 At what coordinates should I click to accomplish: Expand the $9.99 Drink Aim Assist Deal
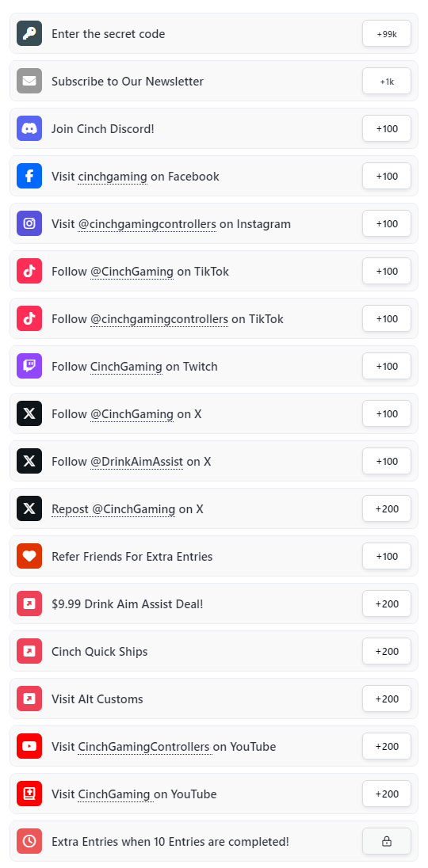pos(214,603)
